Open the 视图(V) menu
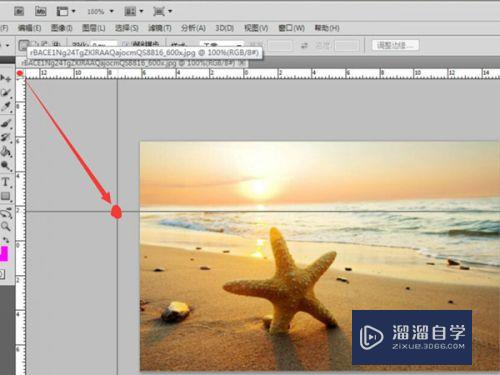Screen dimensions: 500x375 tap(256, 28)
